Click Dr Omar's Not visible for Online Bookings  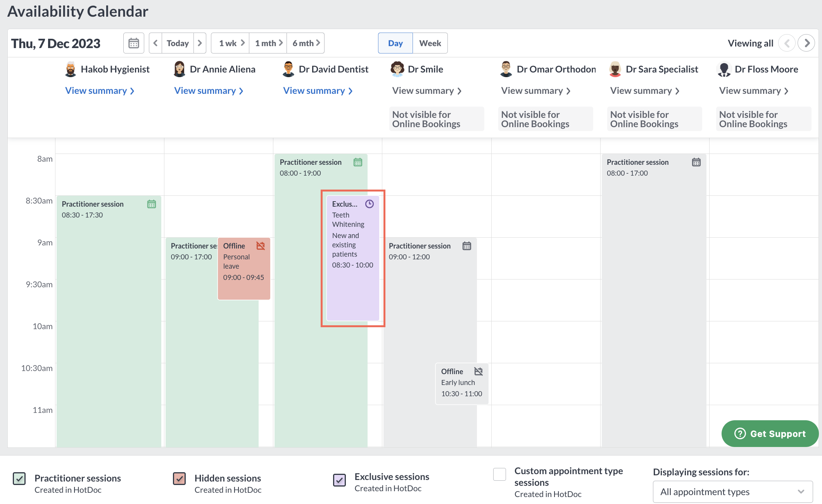click(x=546, y=119)
